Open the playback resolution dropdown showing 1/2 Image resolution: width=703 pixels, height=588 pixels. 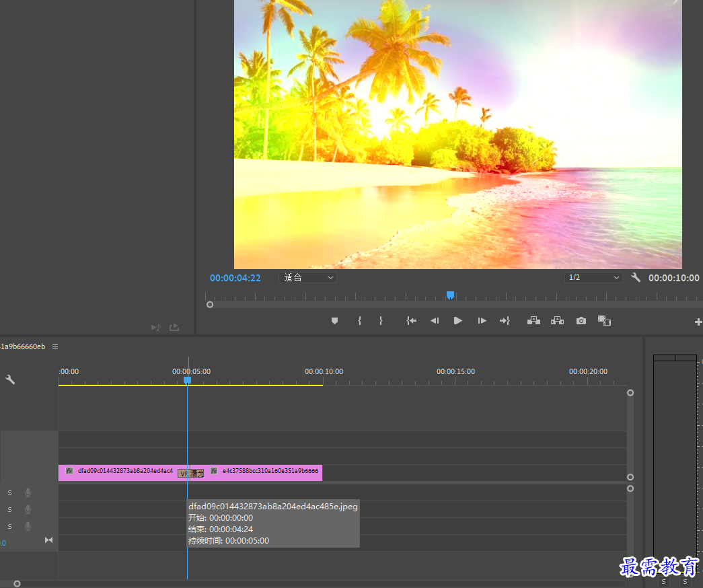pos(593,278)
